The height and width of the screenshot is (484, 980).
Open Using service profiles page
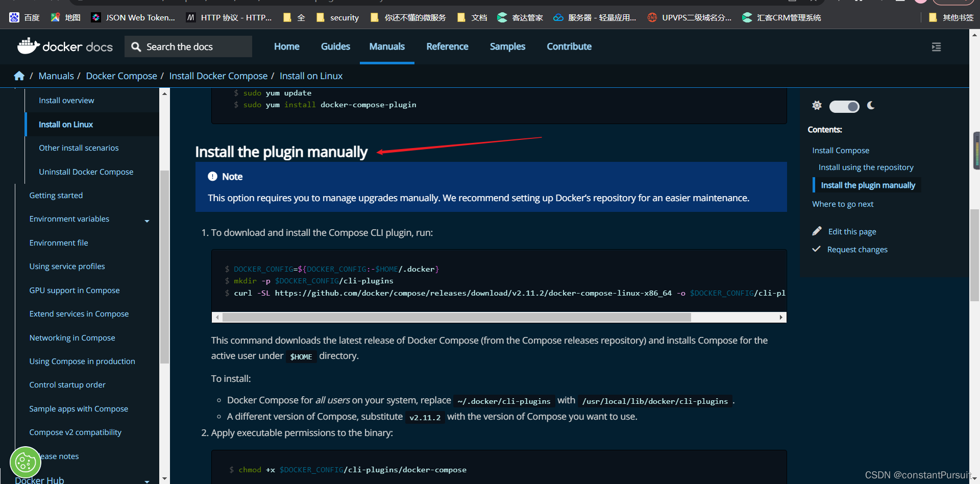67,267
